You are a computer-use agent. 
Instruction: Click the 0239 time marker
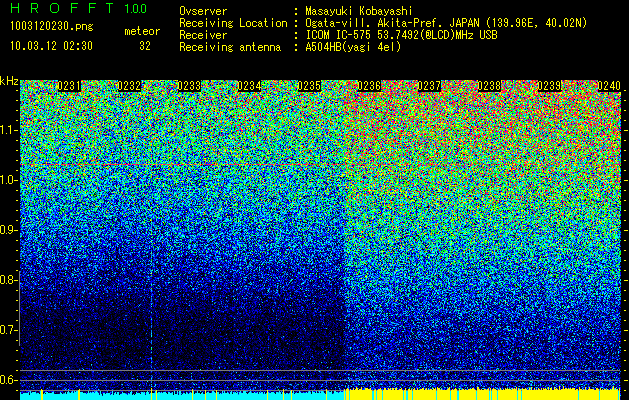[549, 86]
